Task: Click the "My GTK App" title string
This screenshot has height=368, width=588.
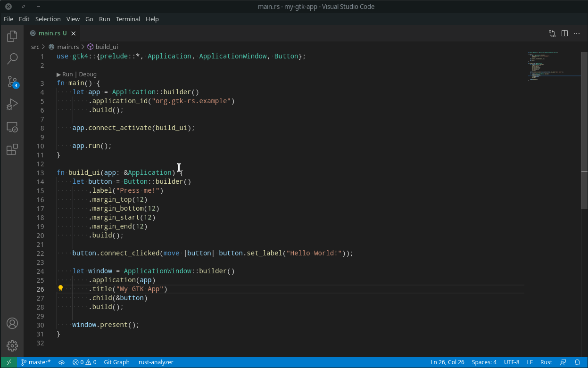Action: (140, 289)
